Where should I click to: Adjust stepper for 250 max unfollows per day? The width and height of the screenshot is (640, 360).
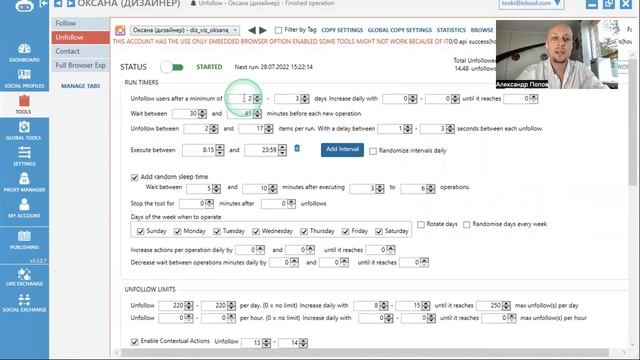(506, 306)
